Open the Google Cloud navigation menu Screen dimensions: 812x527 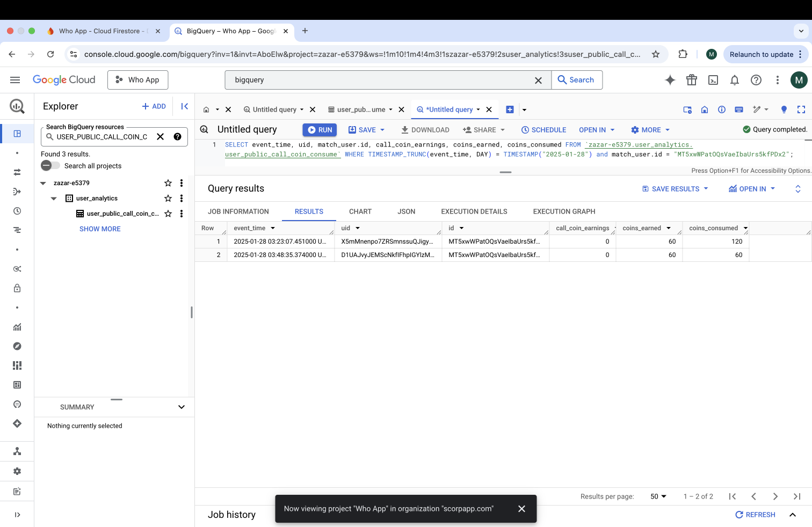click(x=15, y=80)
